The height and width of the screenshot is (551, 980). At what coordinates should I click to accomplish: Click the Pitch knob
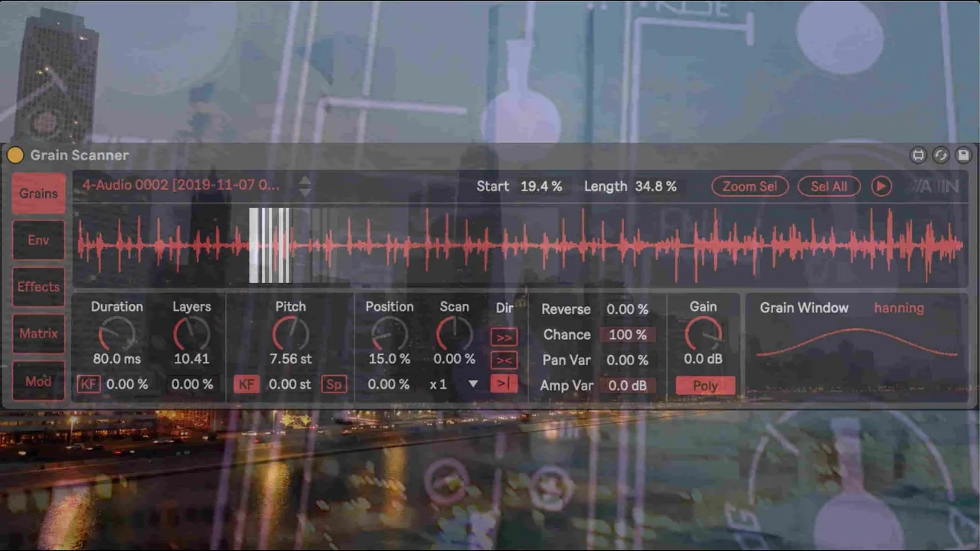290,334
